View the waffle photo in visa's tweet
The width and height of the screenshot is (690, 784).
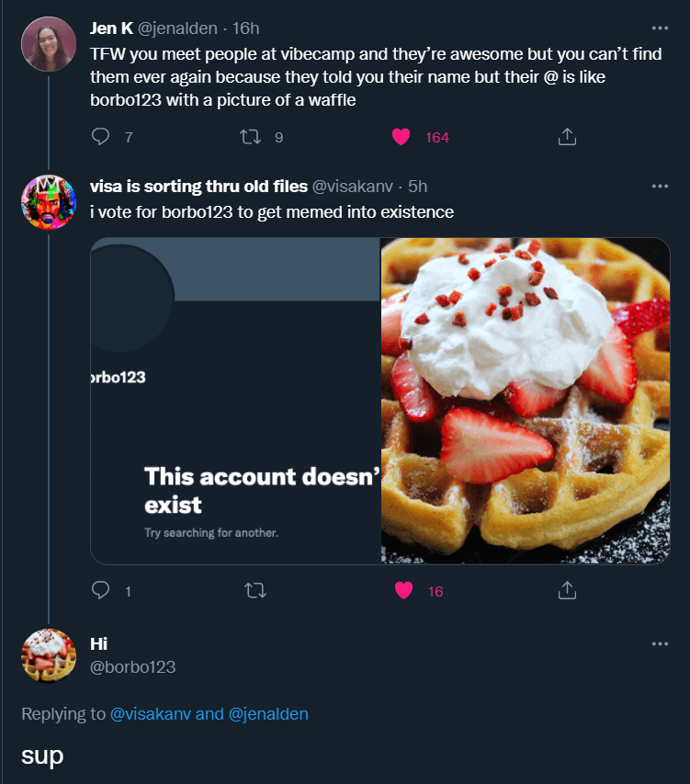[x=525, y=400]
